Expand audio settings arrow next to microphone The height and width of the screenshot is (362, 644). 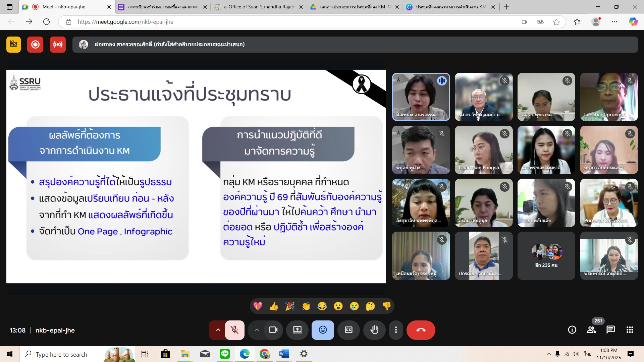(218, 330)
